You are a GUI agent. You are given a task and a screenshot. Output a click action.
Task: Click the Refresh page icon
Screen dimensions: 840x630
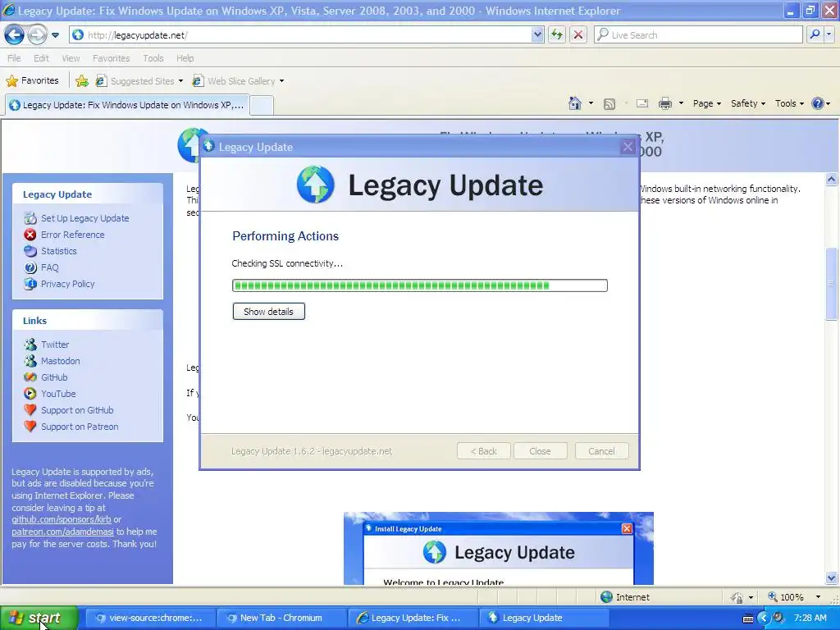pyautogui.click(x=557, y=34)
